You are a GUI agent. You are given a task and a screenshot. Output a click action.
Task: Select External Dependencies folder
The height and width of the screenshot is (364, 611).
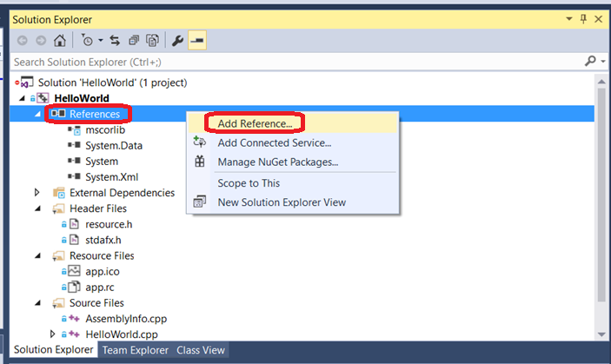(x=122, y=193)
